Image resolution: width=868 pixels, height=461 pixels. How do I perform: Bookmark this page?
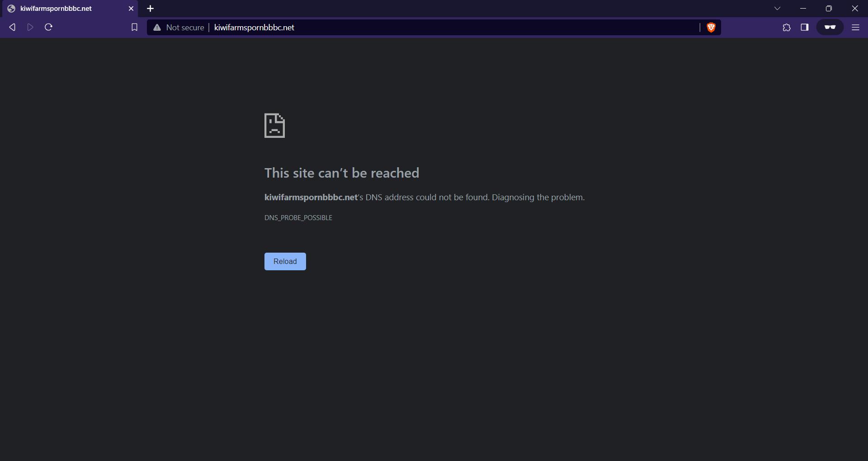[x=134, y=27]
